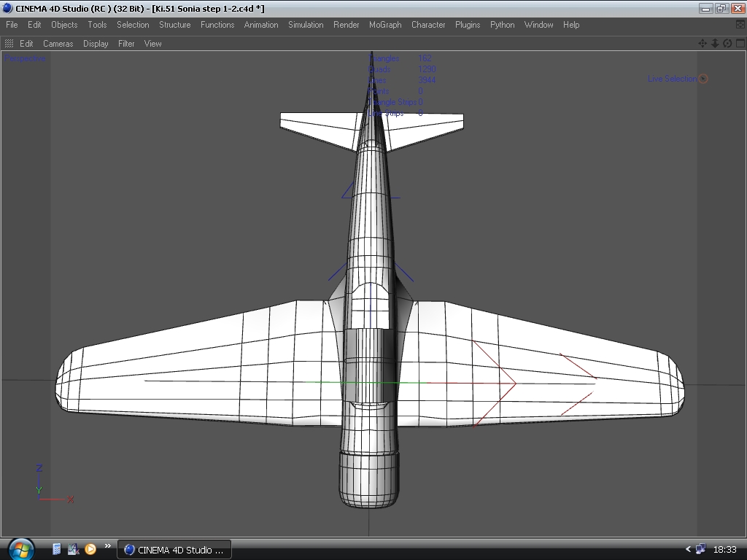
Task: Expand the Filter viewport menu
Action: [126, 44]
